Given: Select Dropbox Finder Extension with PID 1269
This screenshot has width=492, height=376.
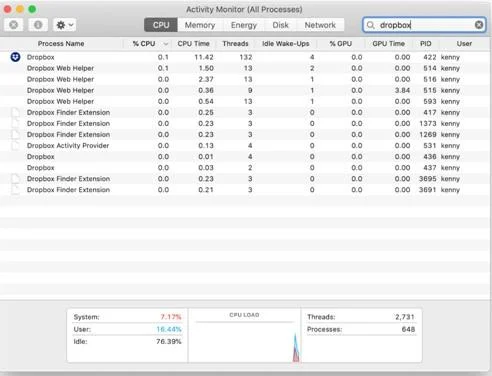Looking at the screenshot, I should [x=245, y=134].
